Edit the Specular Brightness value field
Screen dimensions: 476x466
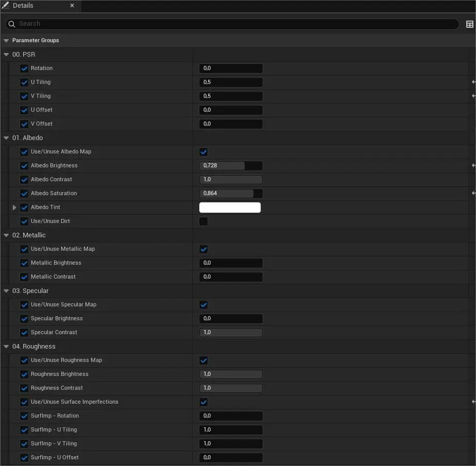pos(231,319)
